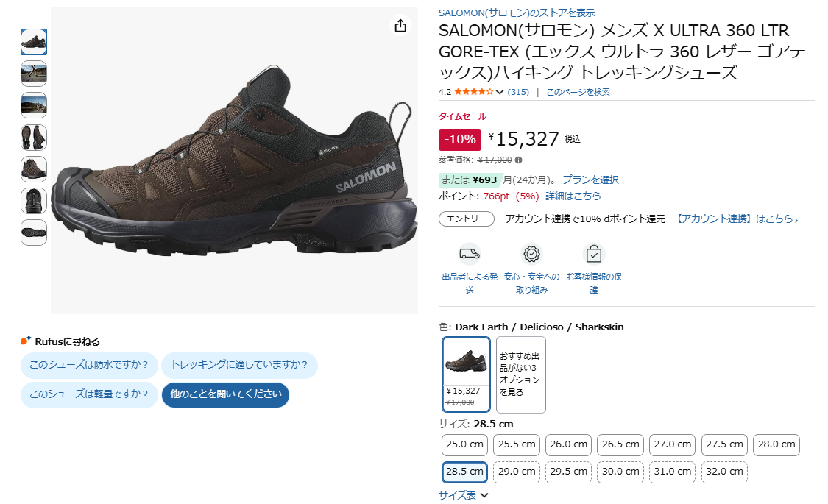Open the 315 reviews link
This screenshot has height=504, width=828.
518,92
